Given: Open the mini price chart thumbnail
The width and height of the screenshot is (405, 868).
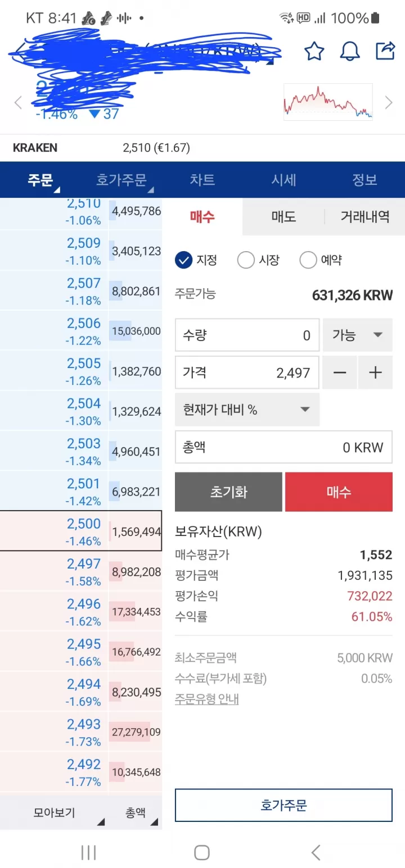Looking at the screenshot, I should coord(328,102).
